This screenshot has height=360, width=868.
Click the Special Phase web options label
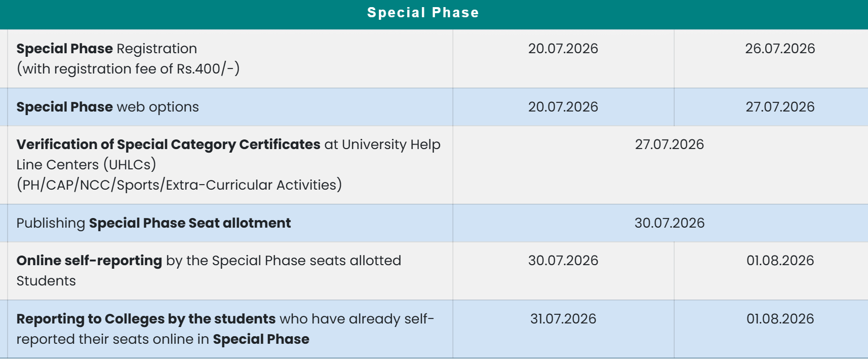[107, 107]
